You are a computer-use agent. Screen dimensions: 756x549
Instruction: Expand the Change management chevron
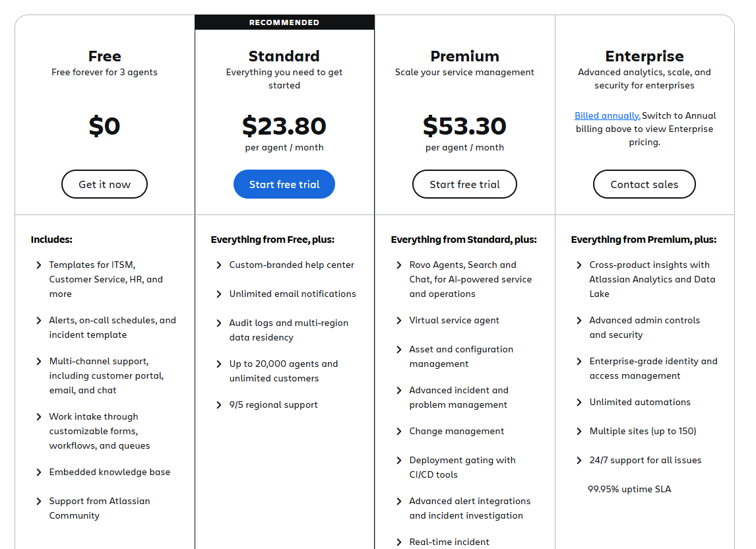point(399,432)
